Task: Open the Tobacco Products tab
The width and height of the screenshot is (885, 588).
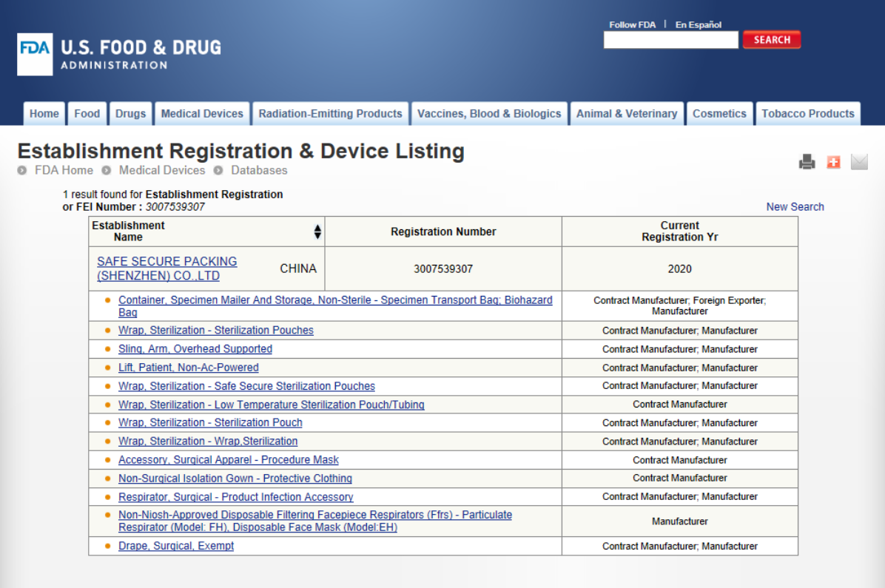Action: [808, 113]
